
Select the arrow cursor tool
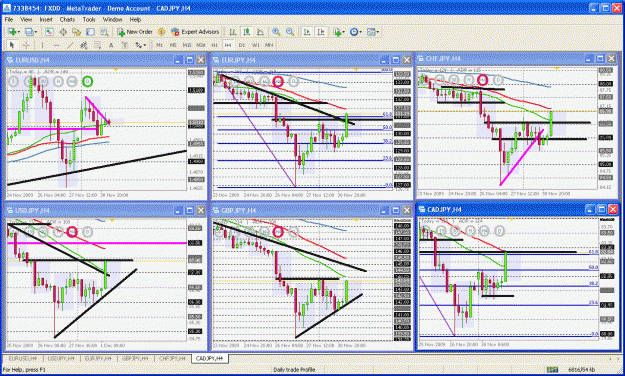[x=12, y=45]
